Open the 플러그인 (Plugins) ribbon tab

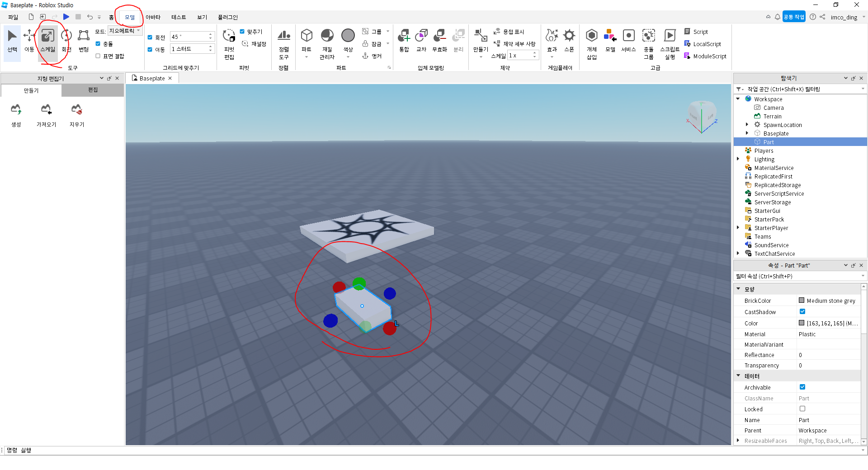(x=228, y=17)
